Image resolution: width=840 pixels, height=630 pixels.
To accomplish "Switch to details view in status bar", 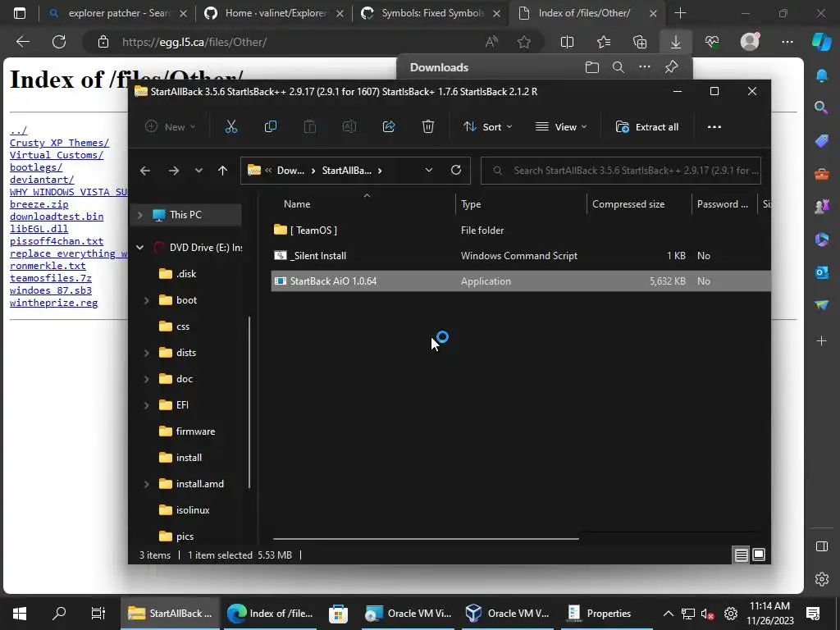I will coord(741,555).
